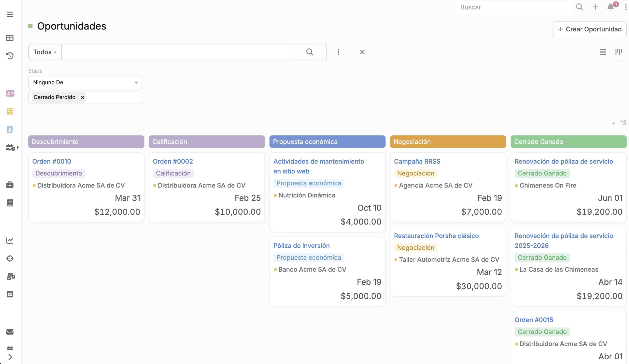629x364 pixels.
Task: Open the Orden #0010 opportunity
Action: (52, 161)
